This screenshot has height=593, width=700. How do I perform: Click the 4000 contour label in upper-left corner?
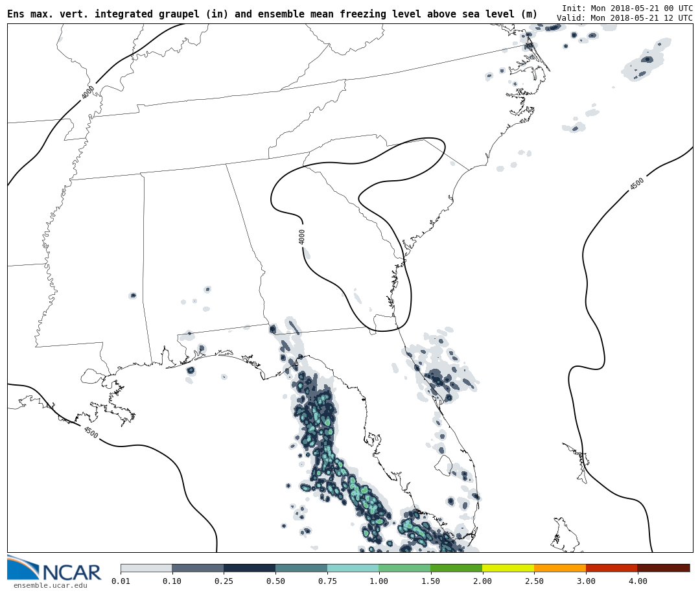pyautogui.click(x=88, y=93)
